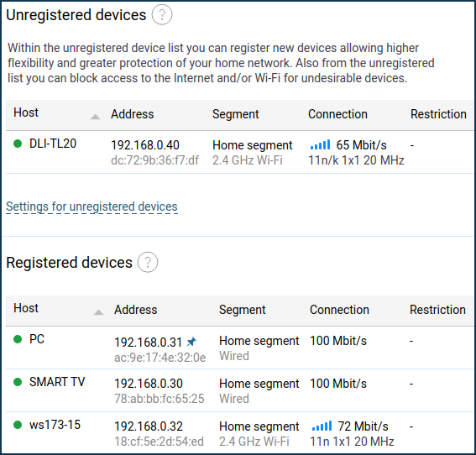Select the SMART TV device row
Image resolution: width=476 pixels, height=455 pixels.
pos(240,390)
